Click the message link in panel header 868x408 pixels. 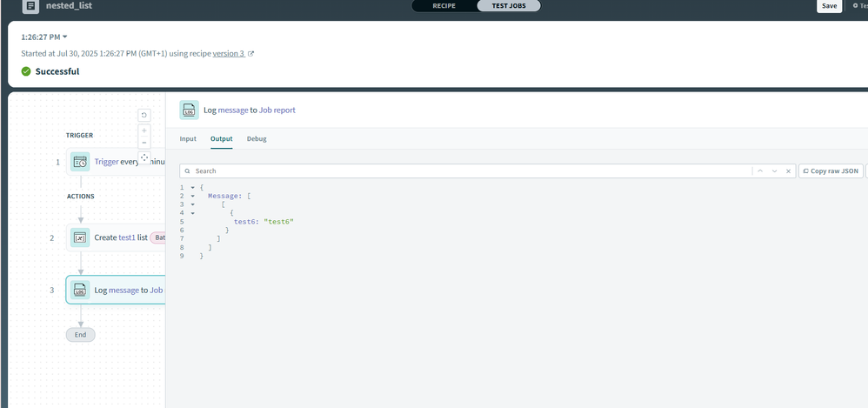[x=233, y=110]
